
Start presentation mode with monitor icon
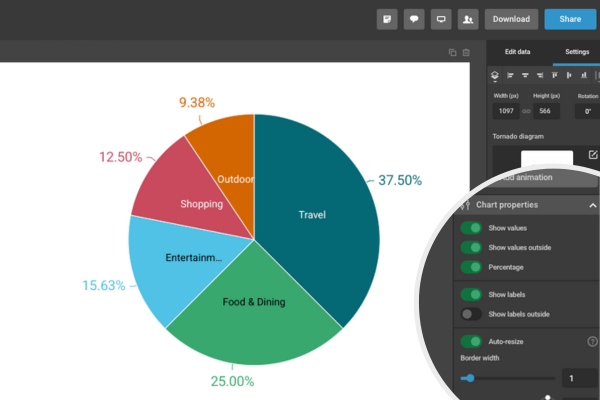[x=441, y=19]
